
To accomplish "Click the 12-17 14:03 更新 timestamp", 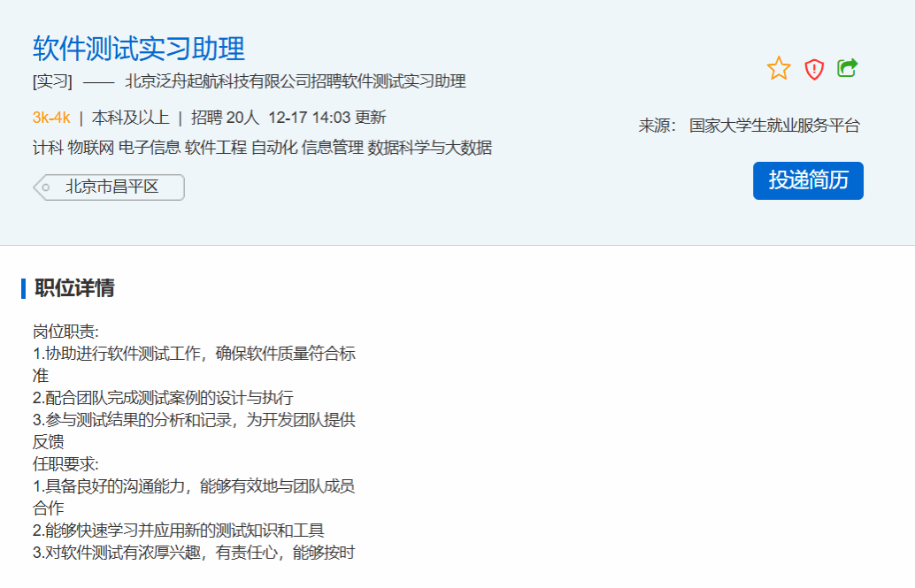I will pyautogui.click(x=327, y=118).
